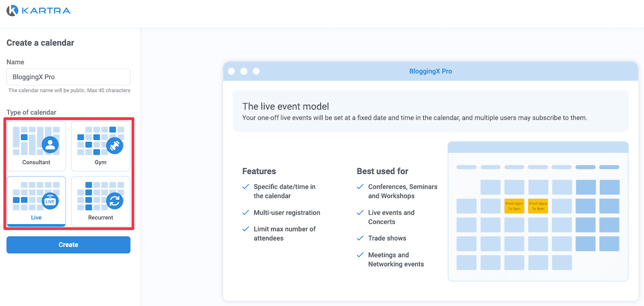Click checkmark beside Multi-user registration
This screenshot has height=306, width=644.
click(x=246, y=212)
